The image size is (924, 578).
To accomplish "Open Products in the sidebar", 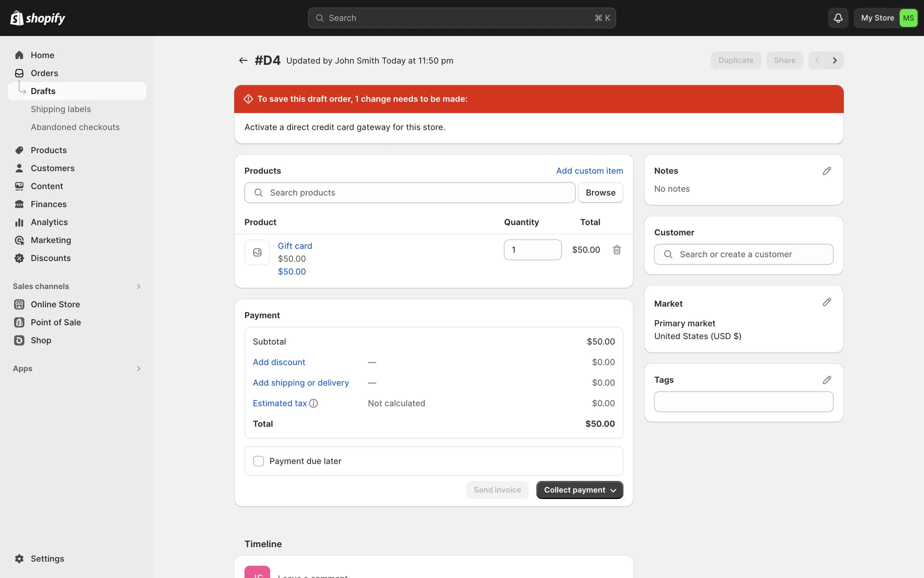I will tap(49, 150).
